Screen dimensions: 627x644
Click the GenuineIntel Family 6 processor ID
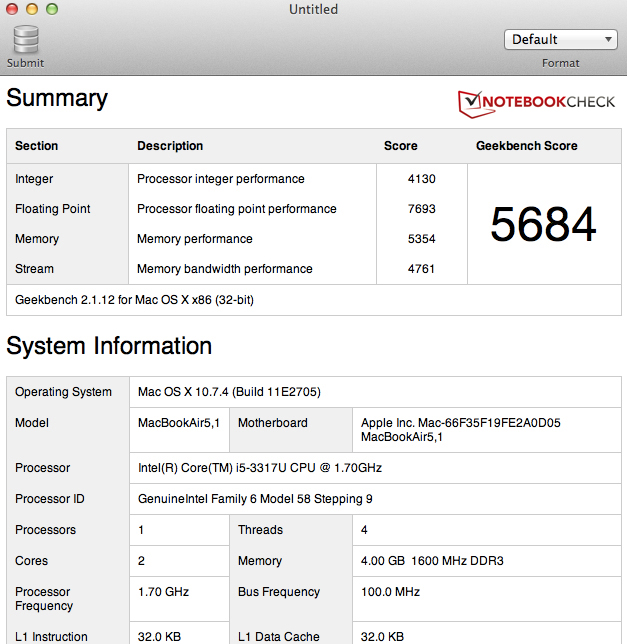tap(255, 499)
